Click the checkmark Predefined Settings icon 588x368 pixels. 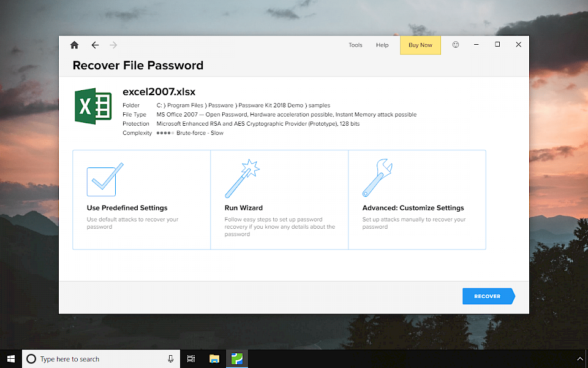(105, 180)
